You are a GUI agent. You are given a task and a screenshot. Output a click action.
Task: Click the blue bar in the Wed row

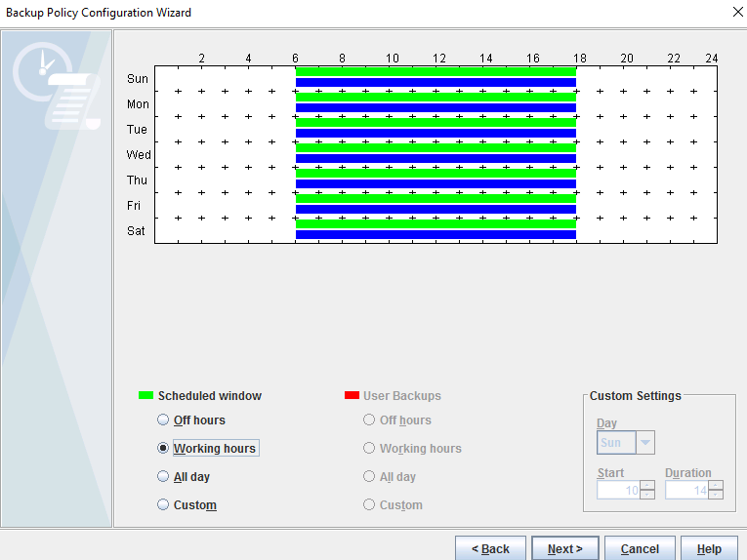point(436,158)
